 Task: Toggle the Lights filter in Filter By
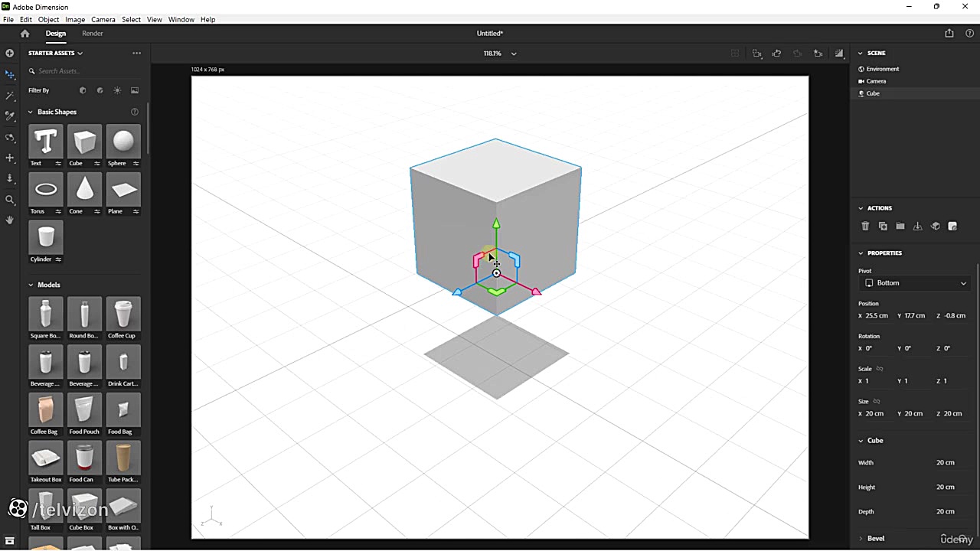click(x=117, y=90)
